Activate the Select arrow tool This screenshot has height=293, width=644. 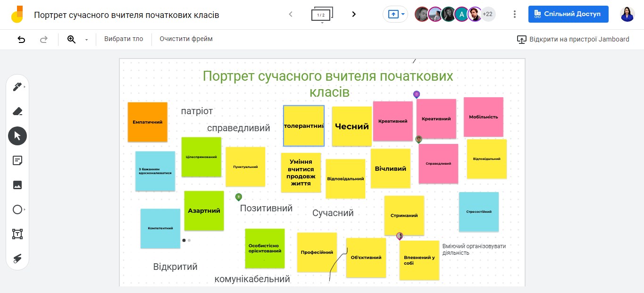pyautogui.click(x=17, y=136)
